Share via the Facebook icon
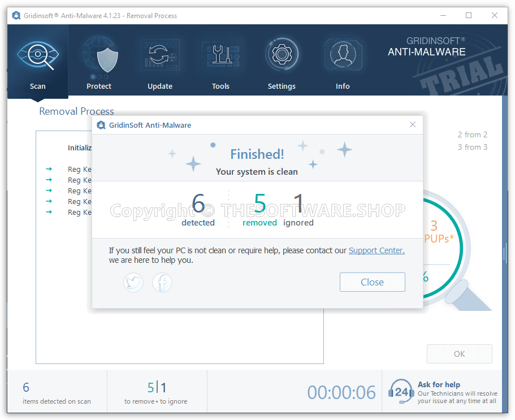 (x=162, y=282)
